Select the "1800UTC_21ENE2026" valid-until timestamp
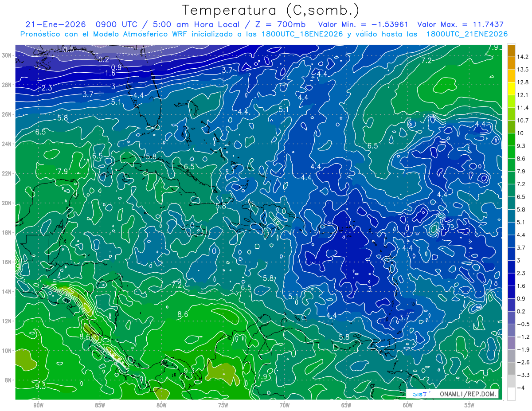532x411 pixels. (x=467, y=34)
